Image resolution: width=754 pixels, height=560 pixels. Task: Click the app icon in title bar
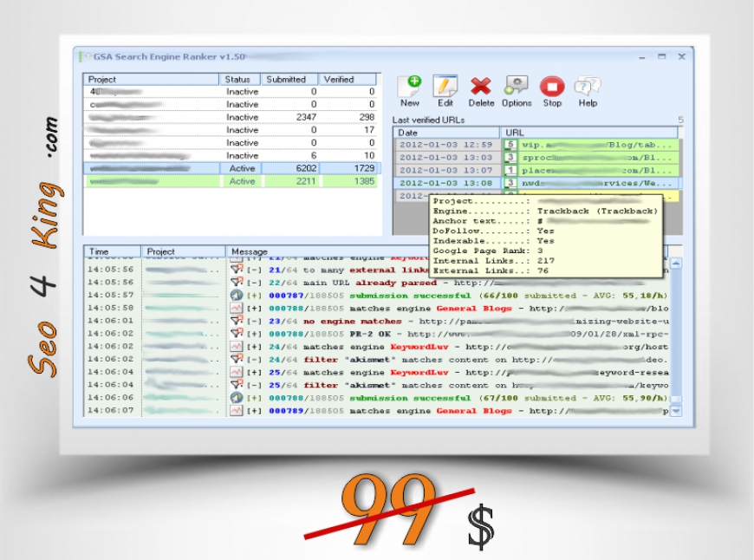[85, 56]
